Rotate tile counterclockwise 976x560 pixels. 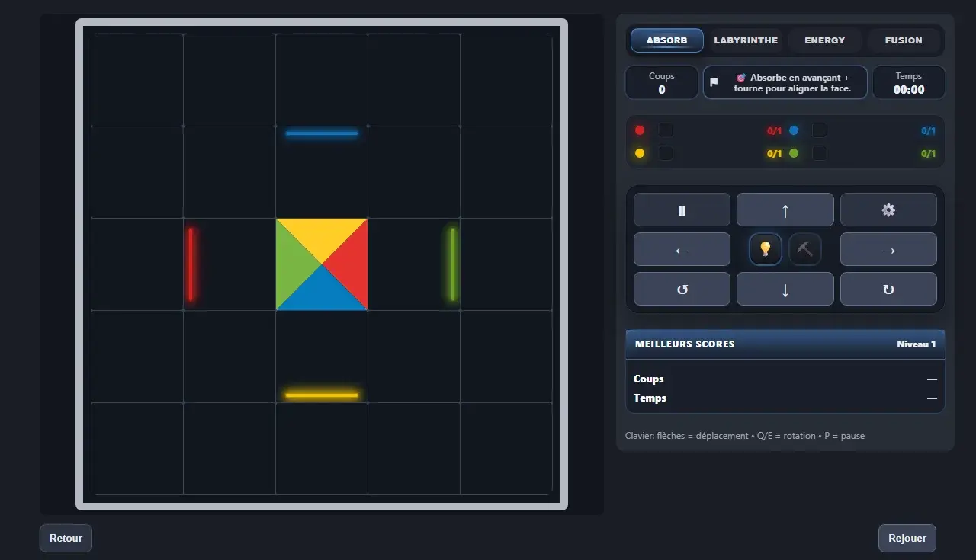pyautogui.click(x=682, y=289)
